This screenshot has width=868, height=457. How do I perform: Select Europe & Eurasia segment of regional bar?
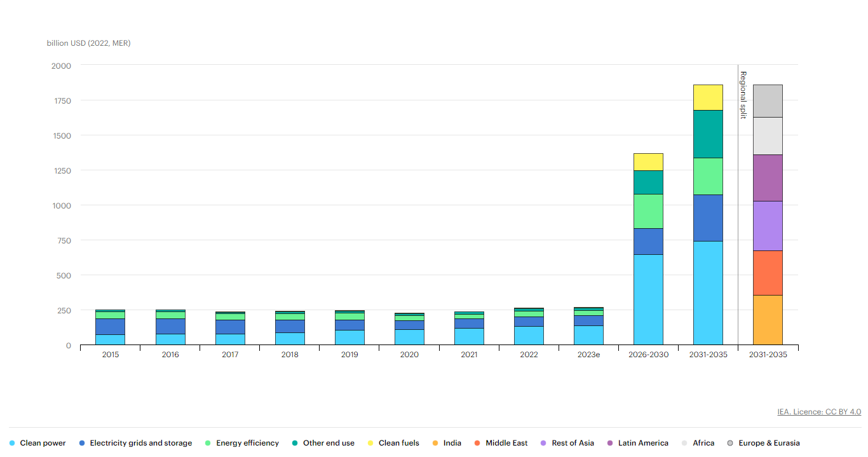(x=768, y=100)
